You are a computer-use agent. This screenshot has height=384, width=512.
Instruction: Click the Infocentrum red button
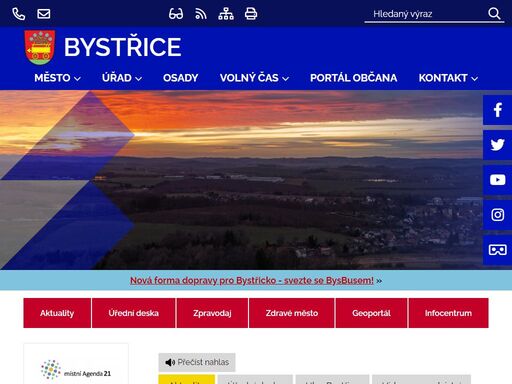click(x=448, y=313)
